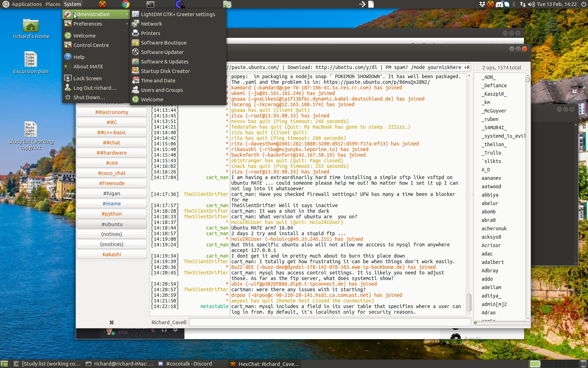Open the volume control indicator
The width and height of the screenshot is (588, 368).
531,4
